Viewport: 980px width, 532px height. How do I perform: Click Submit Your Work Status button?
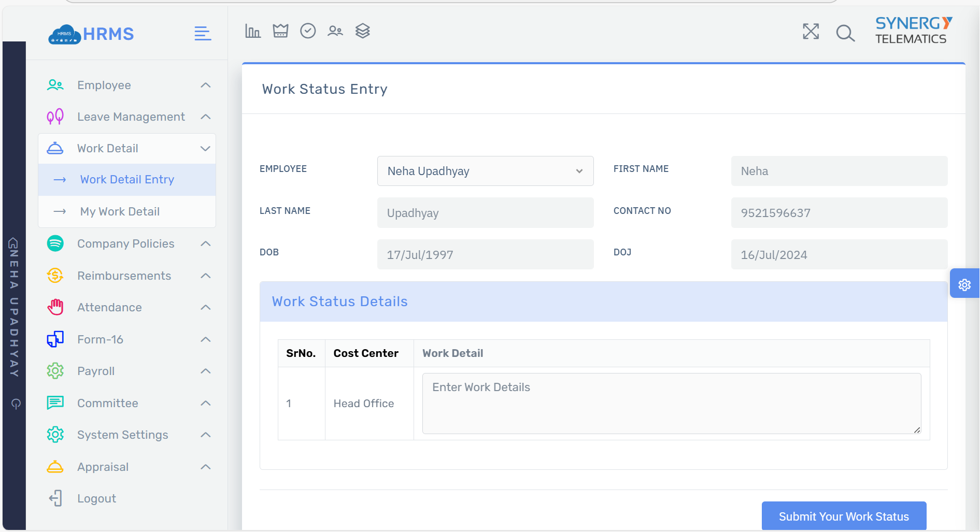843,516
